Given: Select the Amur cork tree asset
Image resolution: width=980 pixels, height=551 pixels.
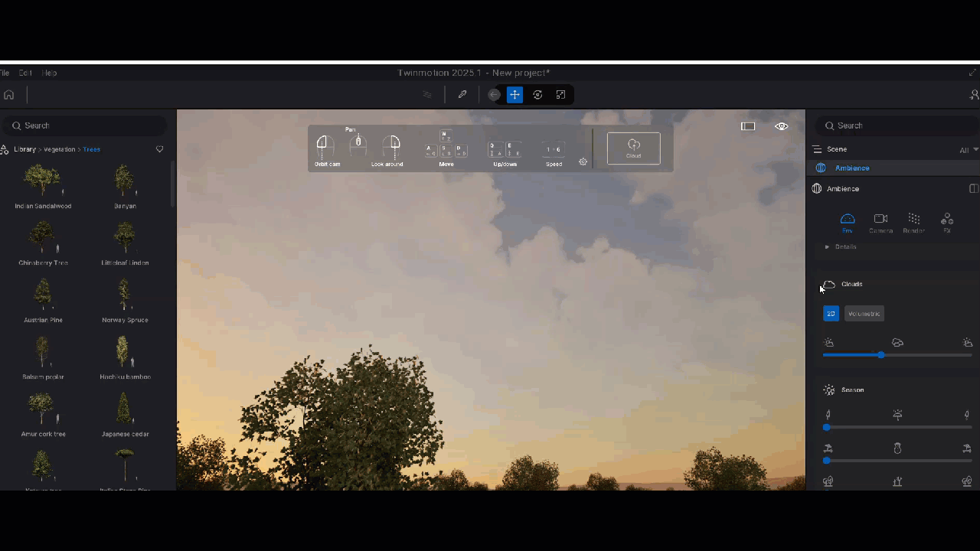Looking at the screenshot, I should 43,409.
